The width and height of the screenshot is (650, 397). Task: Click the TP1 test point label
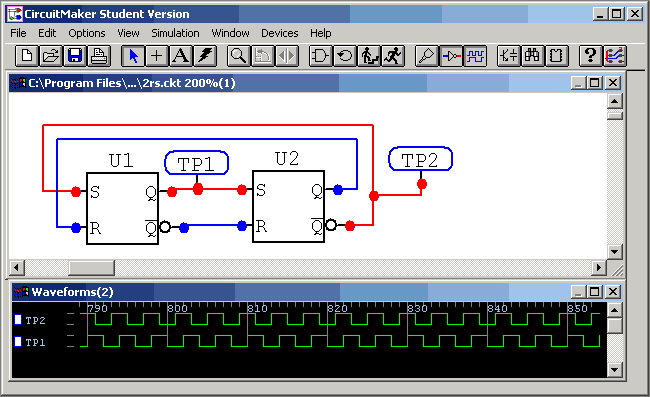(x=196, y=163)
